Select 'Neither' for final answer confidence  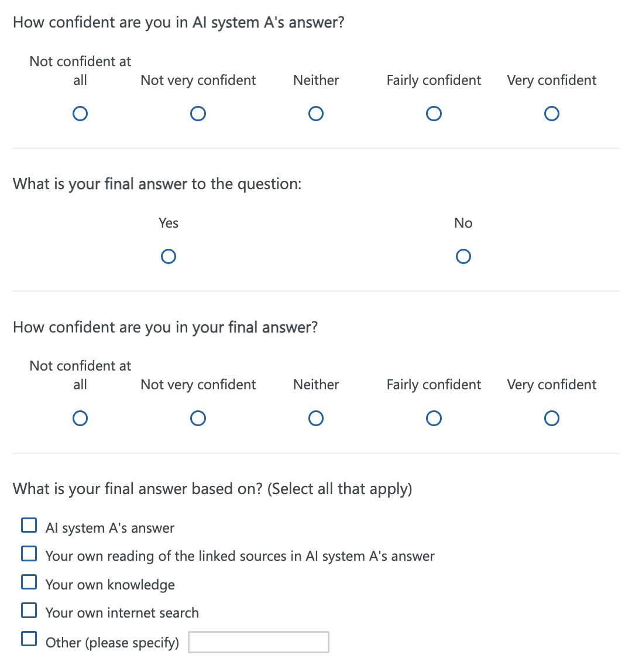pos(316,418)
